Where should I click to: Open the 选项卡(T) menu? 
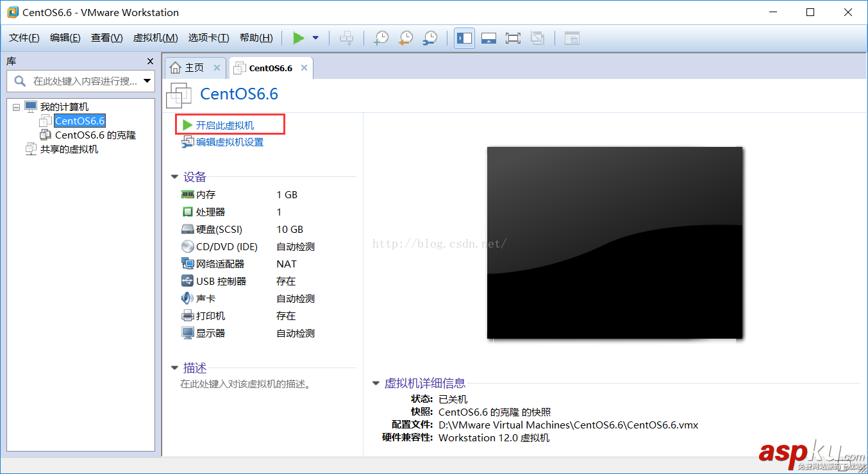208,38
